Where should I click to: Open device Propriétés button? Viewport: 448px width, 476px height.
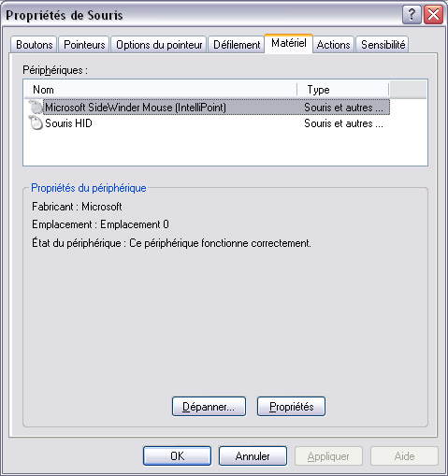291,407
